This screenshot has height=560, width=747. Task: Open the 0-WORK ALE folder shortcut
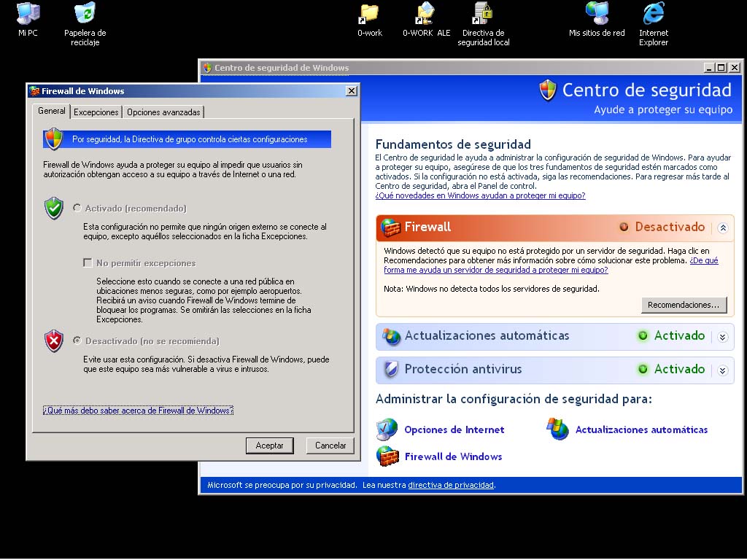[x=426, y=19]
